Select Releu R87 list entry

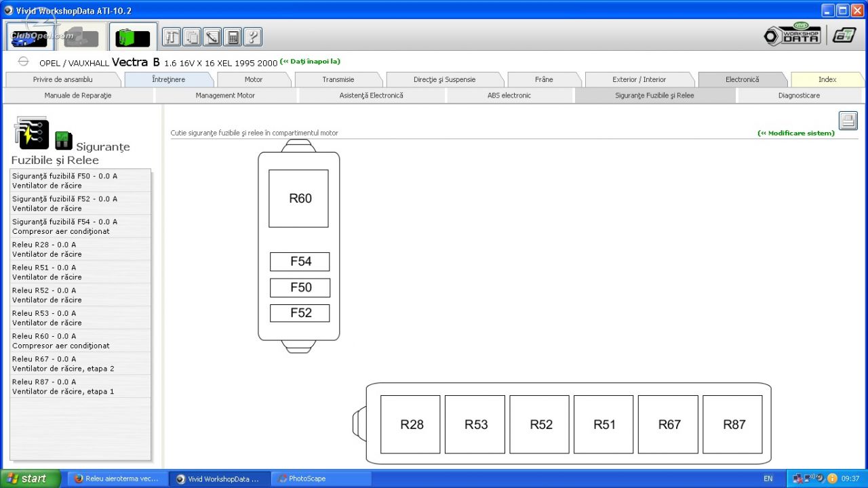tap(81, 386)
